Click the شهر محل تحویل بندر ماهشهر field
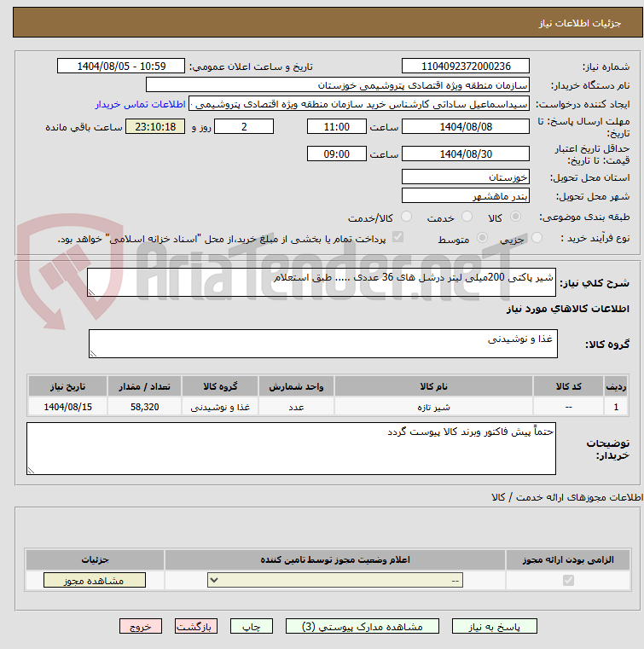 pyautogui.click(x=466, y=196)
